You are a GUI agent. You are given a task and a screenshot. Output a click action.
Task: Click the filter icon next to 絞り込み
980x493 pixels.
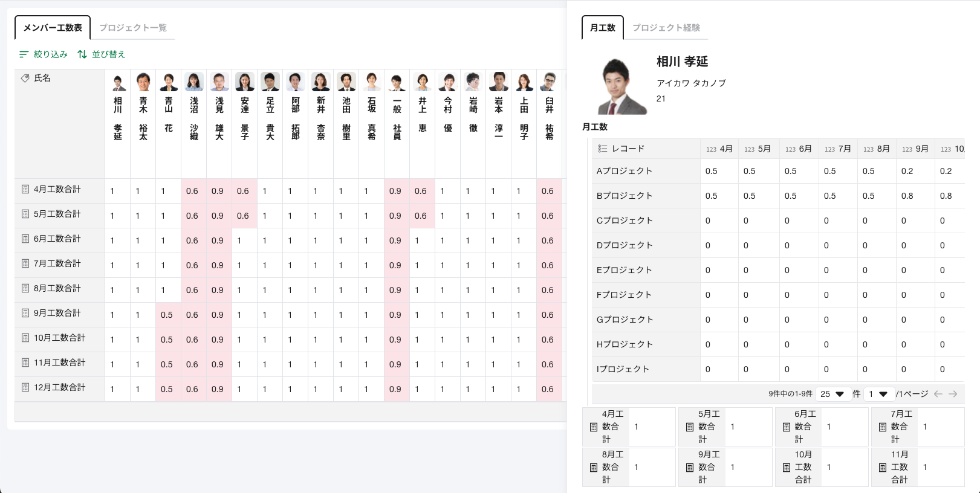[x=24, y=54]
